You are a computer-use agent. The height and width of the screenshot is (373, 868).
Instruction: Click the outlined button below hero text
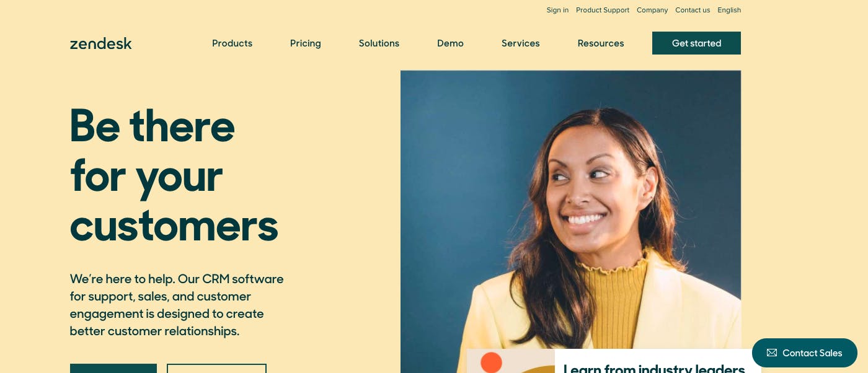(216, 369)
